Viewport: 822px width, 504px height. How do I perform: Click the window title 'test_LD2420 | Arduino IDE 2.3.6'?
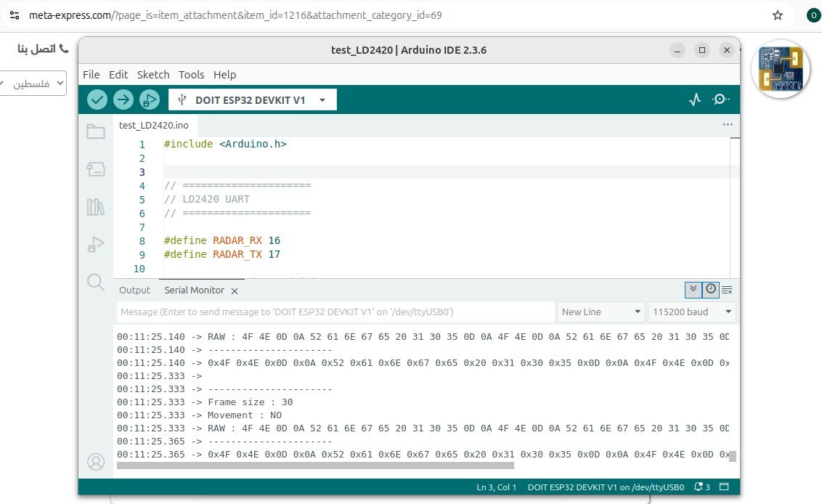[409, 50]
